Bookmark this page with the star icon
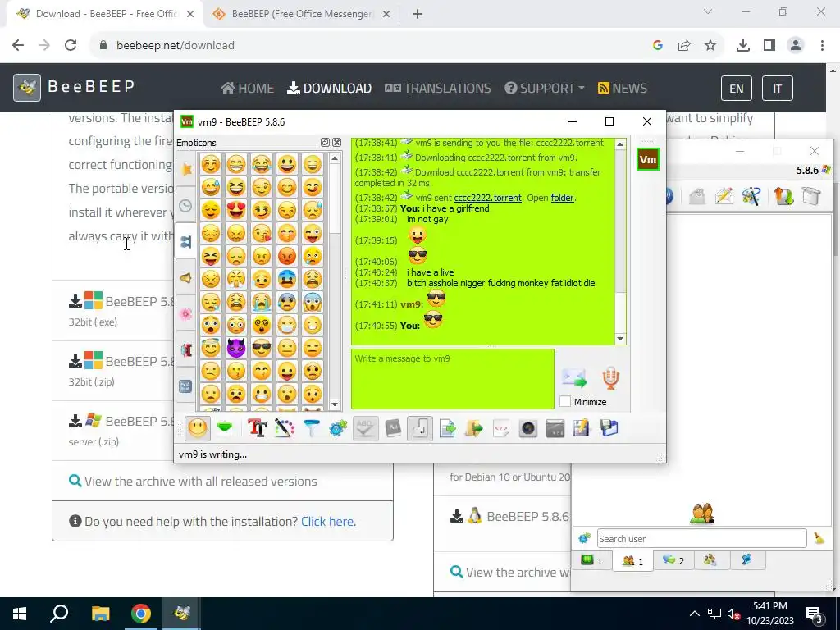 coord(710,46)
